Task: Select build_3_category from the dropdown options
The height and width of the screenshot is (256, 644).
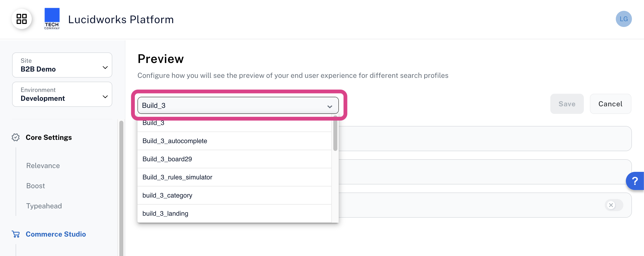Action: point(167,195)
